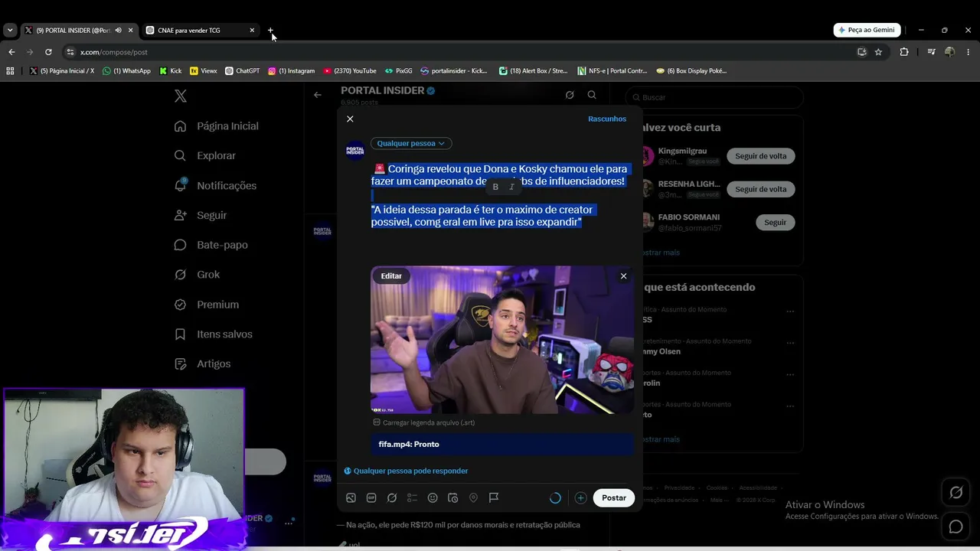Click Qualquer pessoa pode responder setting
This screenshot has width=980, height=551.
tap(406, 471)
